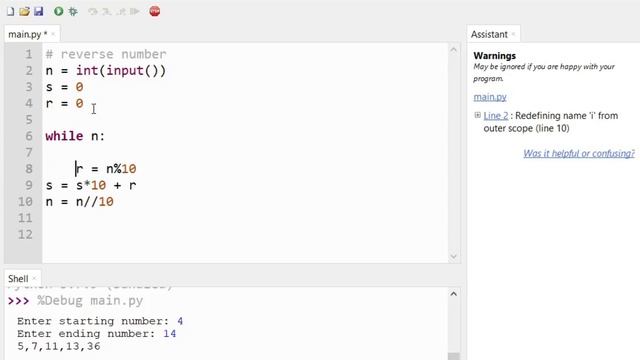640x360 pixels.
Task: Close the Shell tab
Action: (x=34, y=279)
